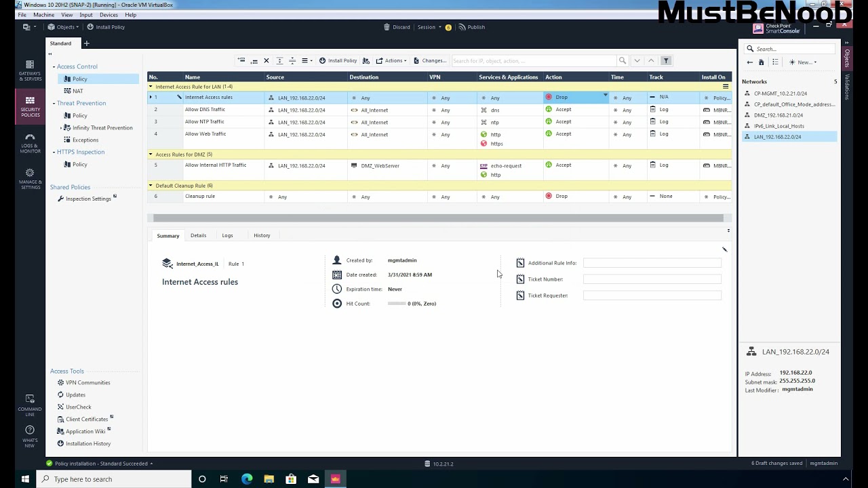Click Additional Rule Info field

tap(652, 262)
